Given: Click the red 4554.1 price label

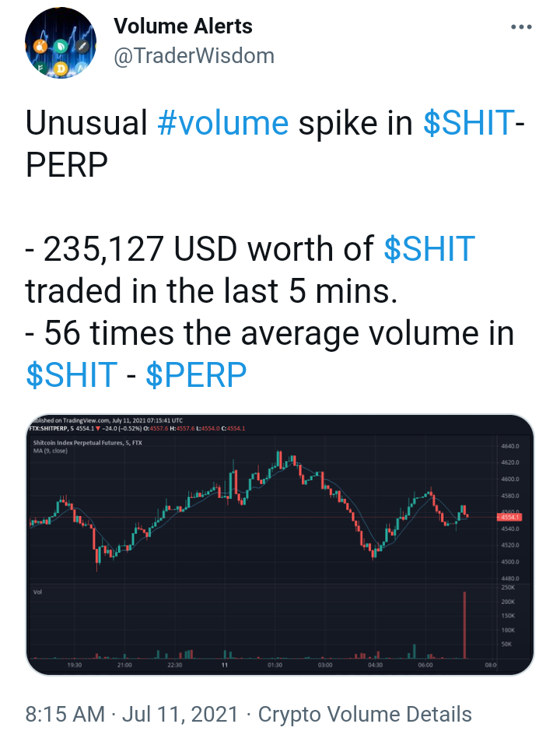Looking at the screenshot, I should tap(509, 517).
